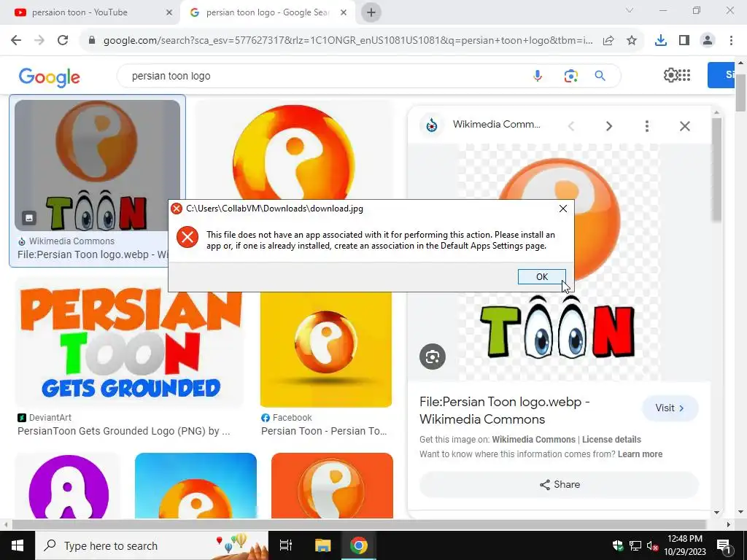This screenshot has height=560, width=747.
Task: Select the persian toon logo Google Search tab
Action: click(x=266, y=12)
